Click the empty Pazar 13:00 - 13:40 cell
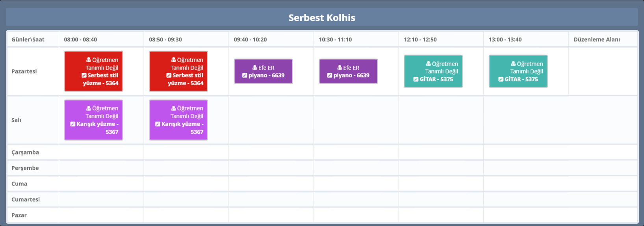 (525, 215)
